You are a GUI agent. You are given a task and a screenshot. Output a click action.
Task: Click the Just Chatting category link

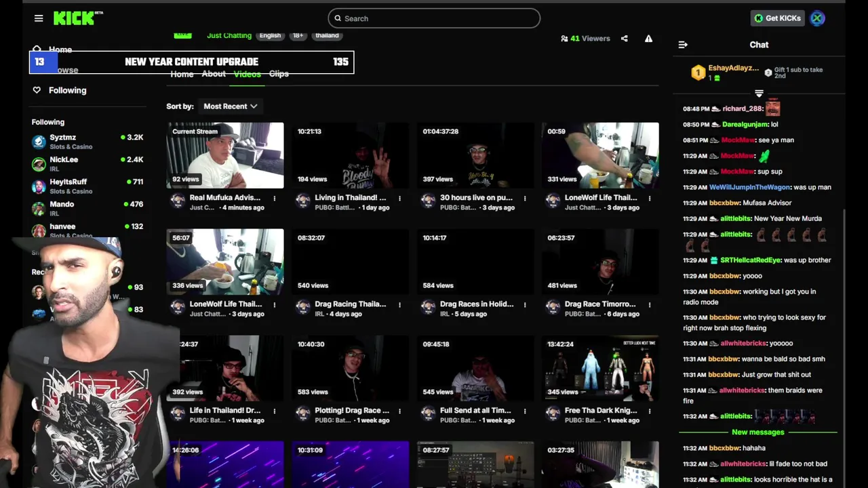[229, 35]
